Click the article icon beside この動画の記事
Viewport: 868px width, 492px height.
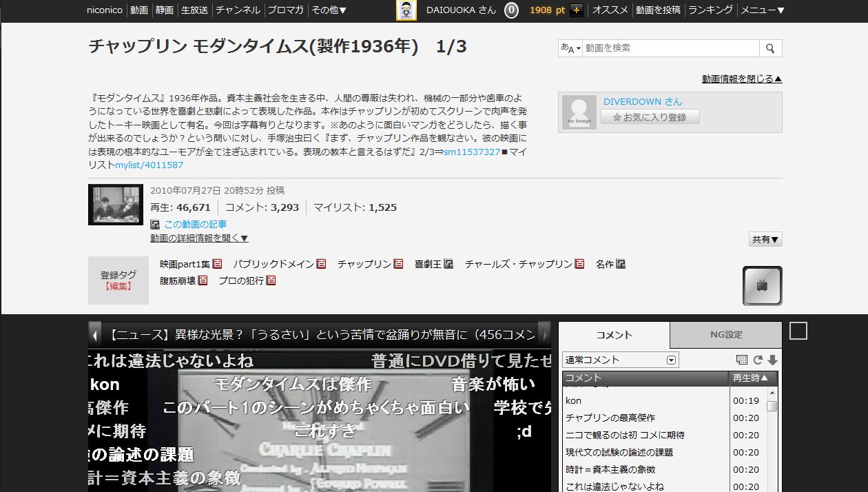(155, 224)
